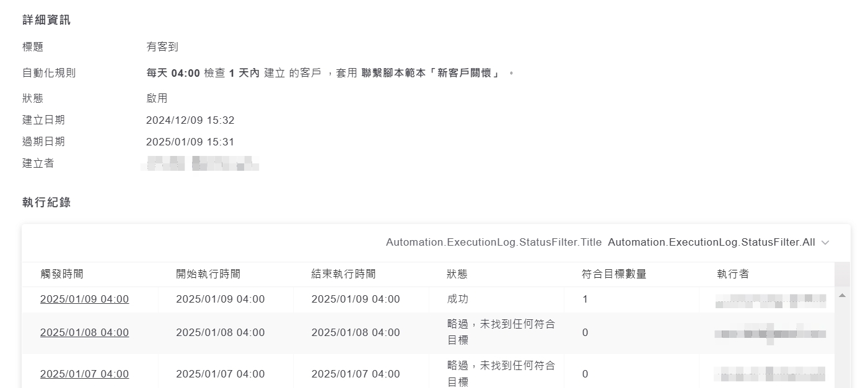This screenshot has width=868, height=388.
Task: Open the 2025/01/08 04:00 trigger time link
Action: click(84, 333)
